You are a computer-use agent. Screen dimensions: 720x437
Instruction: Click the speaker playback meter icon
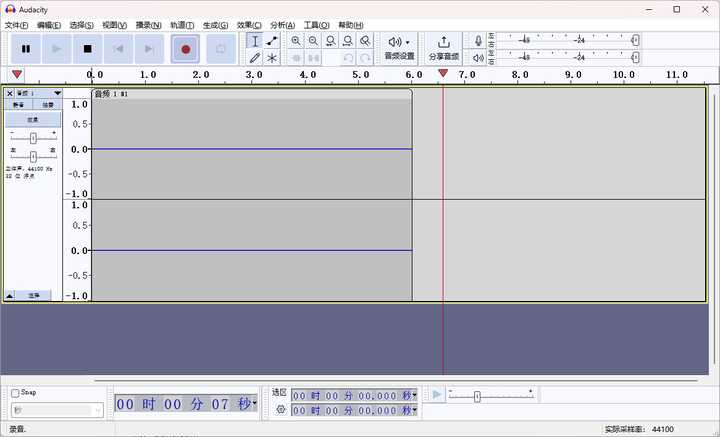[478, 58]
